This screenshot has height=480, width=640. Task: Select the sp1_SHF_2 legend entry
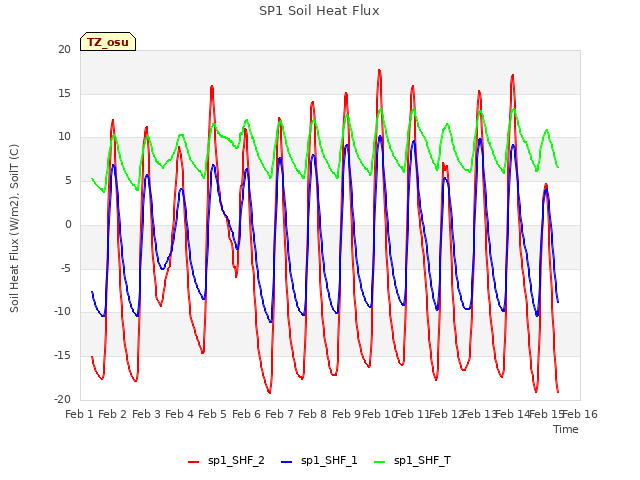[226, 461]
